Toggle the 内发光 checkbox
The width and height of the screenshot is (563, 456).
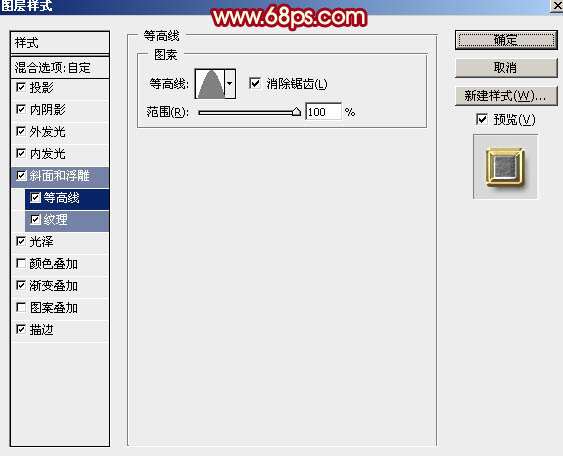(x=21, y=153)
